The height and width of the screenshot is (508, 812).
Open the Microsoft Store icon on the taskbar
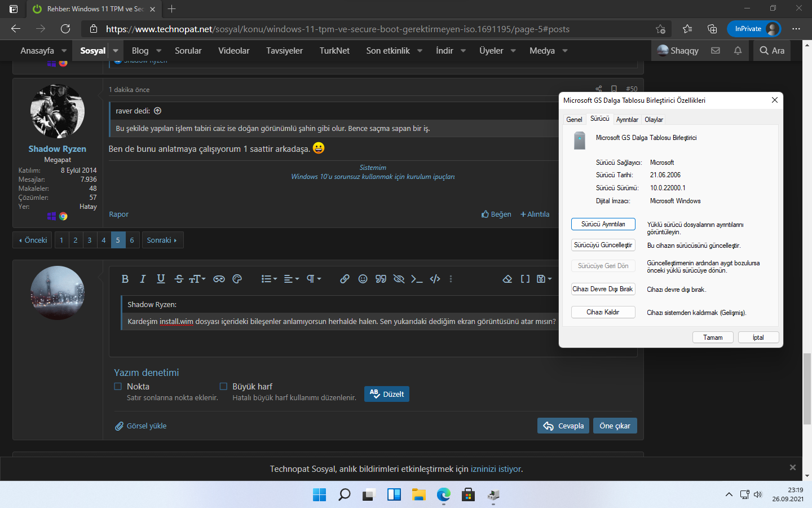(468, 495)
